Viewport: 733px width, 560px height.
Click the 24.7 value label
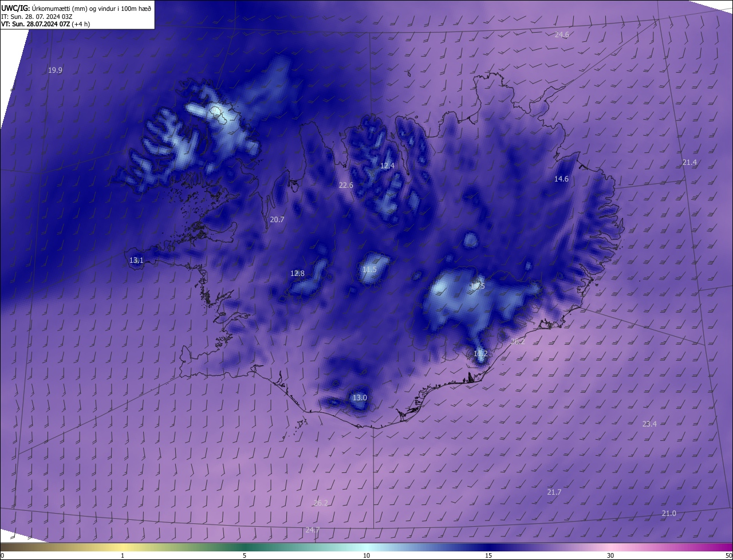click(312, 530)
